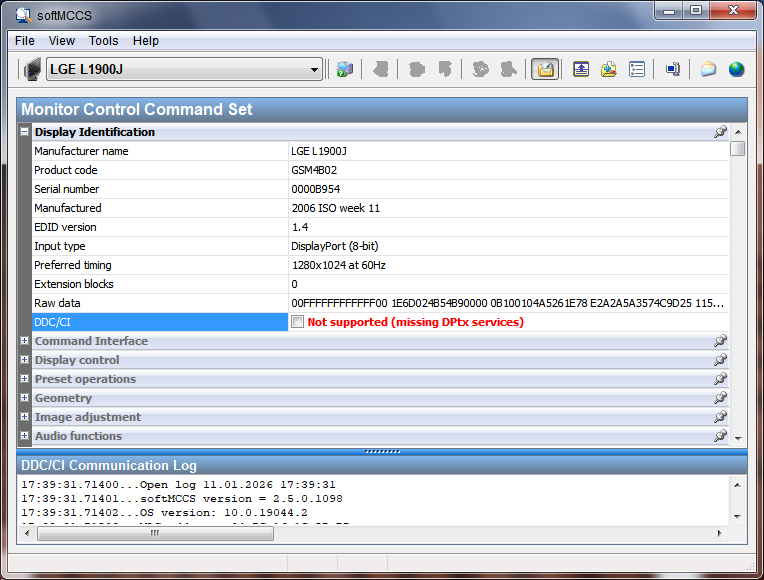Click the pin icon on Audio functions row
Image resolution: width=764 pixels, height=580 pixels.
click(x=721, y=436)
